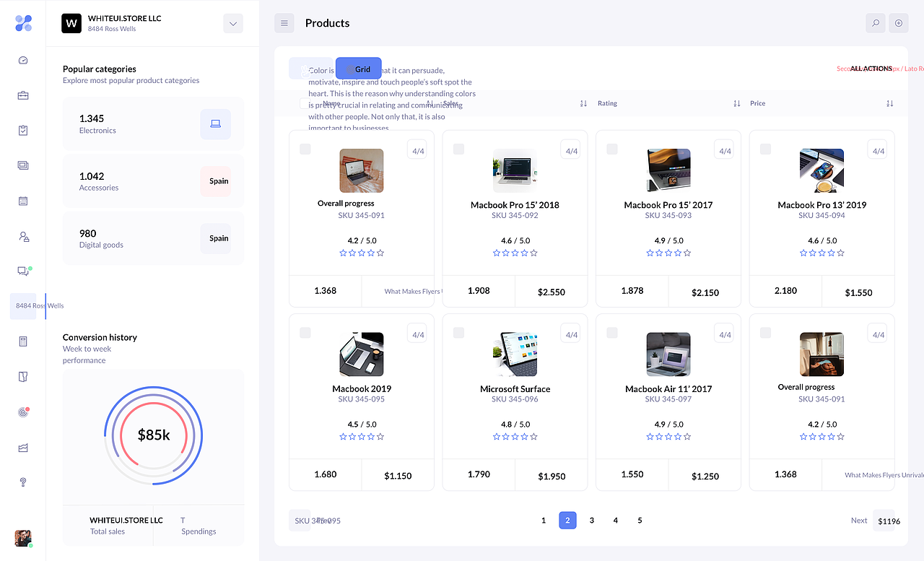This screenshot has width=924, height=561.
Task: Open the user lock sidebar icon
Action: [23, 236]
